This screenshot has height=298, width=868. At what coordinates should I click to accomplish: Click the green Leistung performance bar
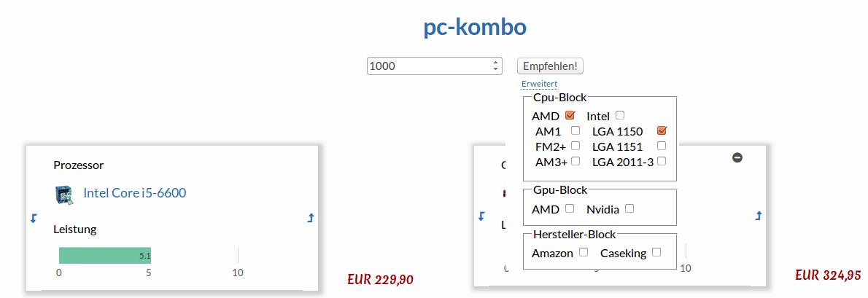point(105,256)
